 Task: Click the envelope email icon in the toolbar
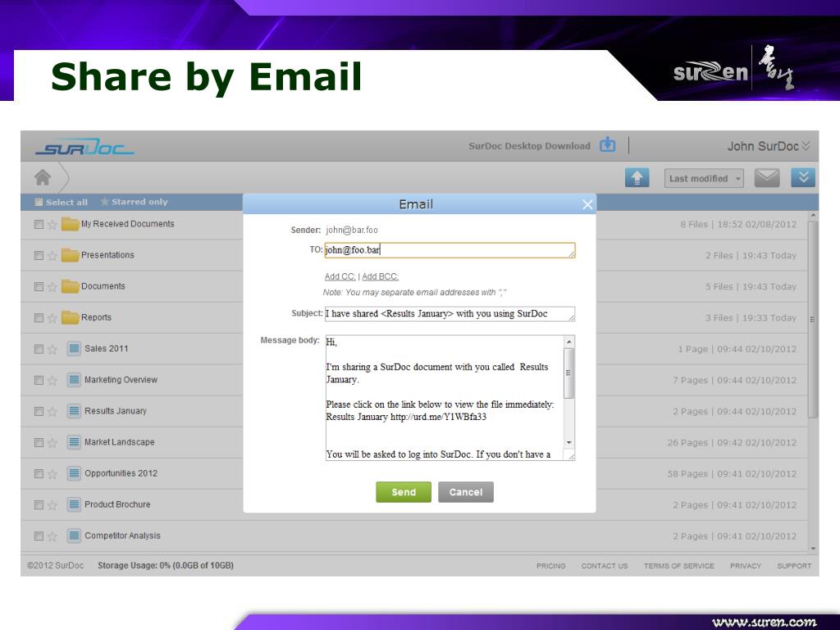click(767, 178)
